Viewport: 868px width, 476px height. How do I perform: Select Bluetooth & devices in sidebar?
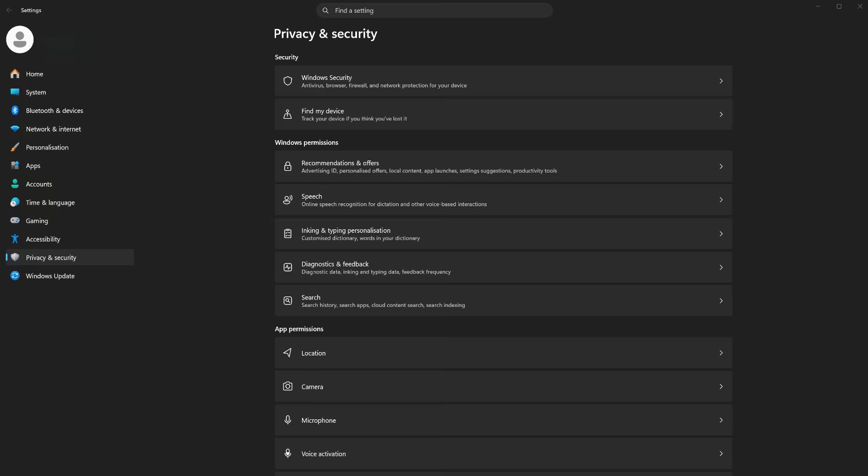tap(69, 111)
